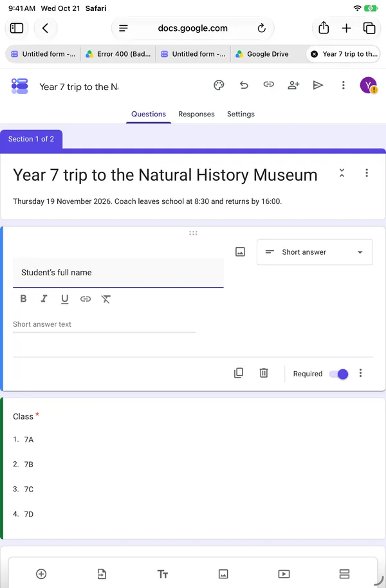Reload the docs.google.com page
Image resolution: width=386 pixels, height=588 pixels.
point(261,28)
